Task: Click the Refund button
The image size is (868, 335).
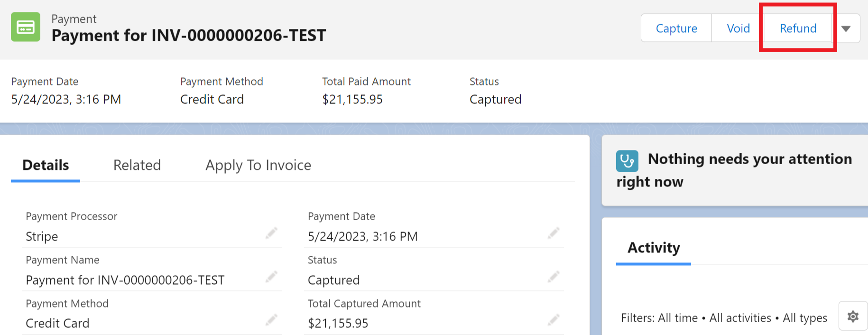Action: tap(798, 28)
